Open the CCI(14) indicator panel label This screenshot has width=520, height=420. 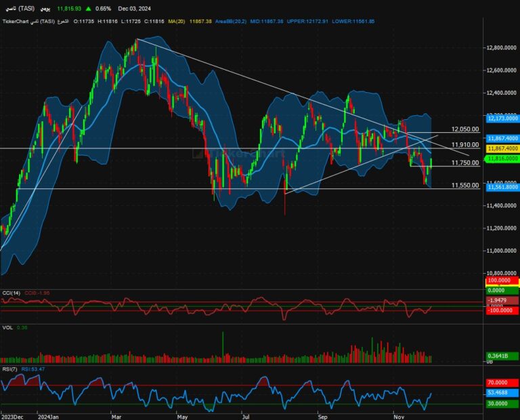[12, 293]
